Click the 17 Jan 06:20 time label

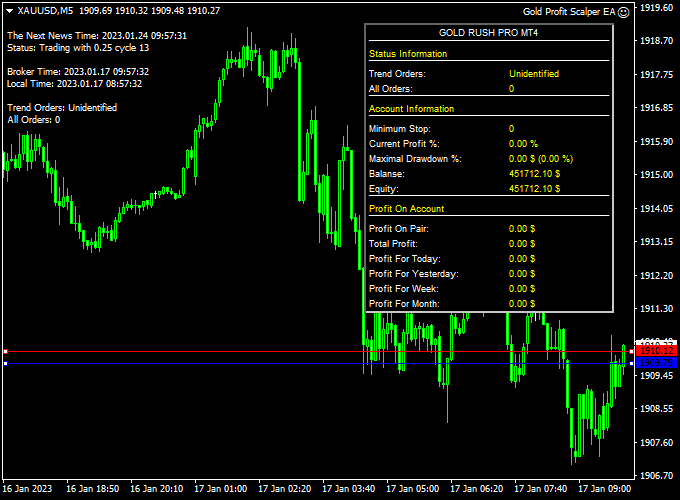pos(477,489)
